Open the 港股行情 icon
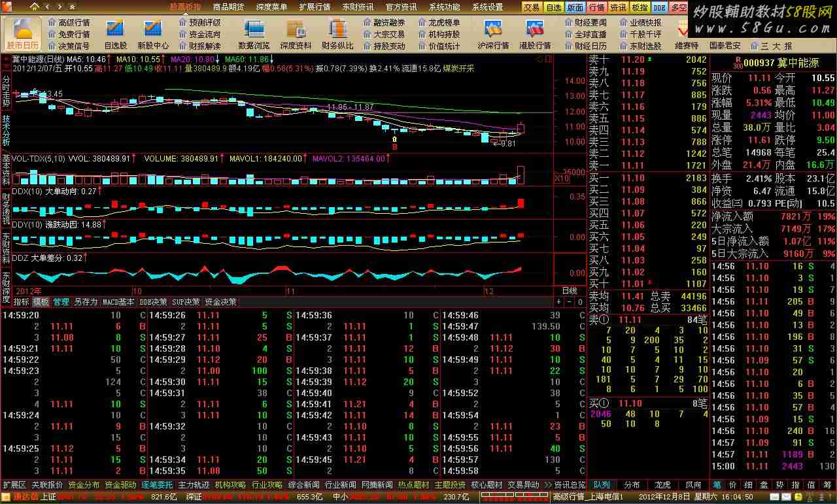 pyautogui.click(x=535, y=34)
